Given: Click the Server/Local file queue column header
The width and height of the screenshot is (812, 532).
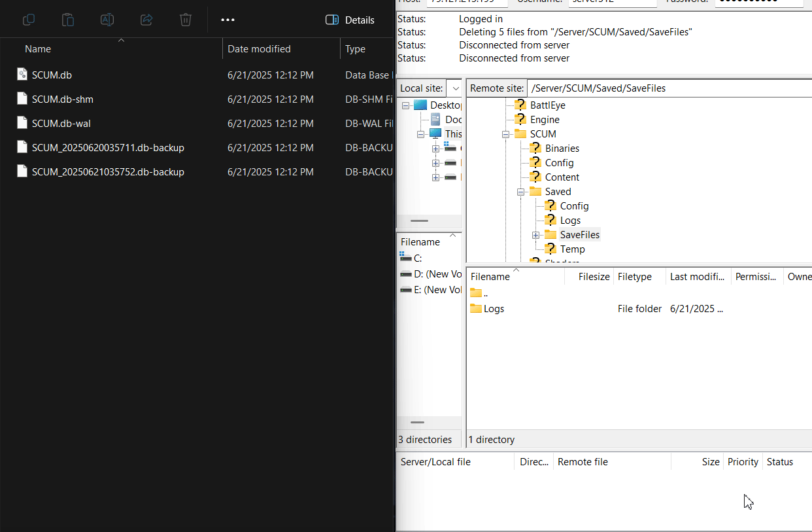Looking at the screenshot, I should tap(435, 462).
